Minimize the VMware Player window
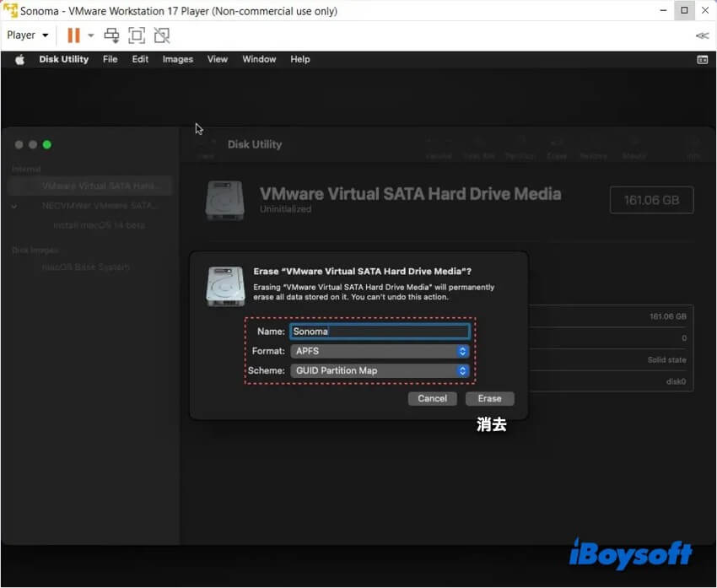The image size is (717, 588). coord(664,10)
